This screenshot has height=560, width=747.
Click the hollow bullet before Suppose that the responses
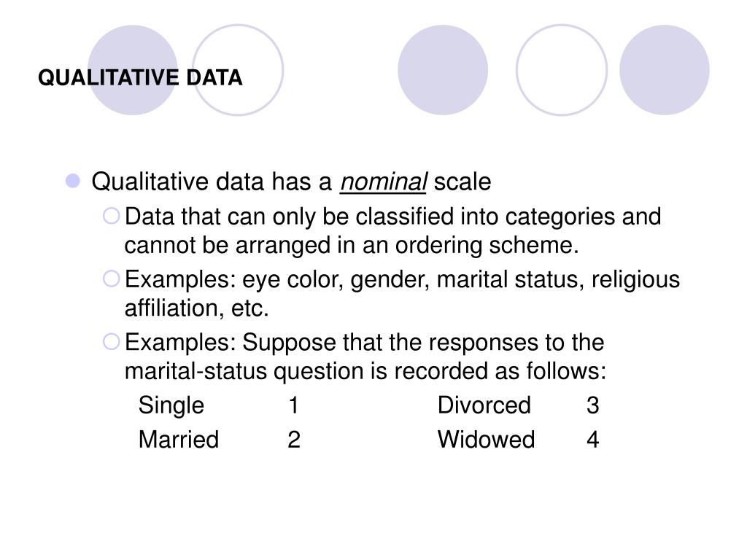point(111,341)
